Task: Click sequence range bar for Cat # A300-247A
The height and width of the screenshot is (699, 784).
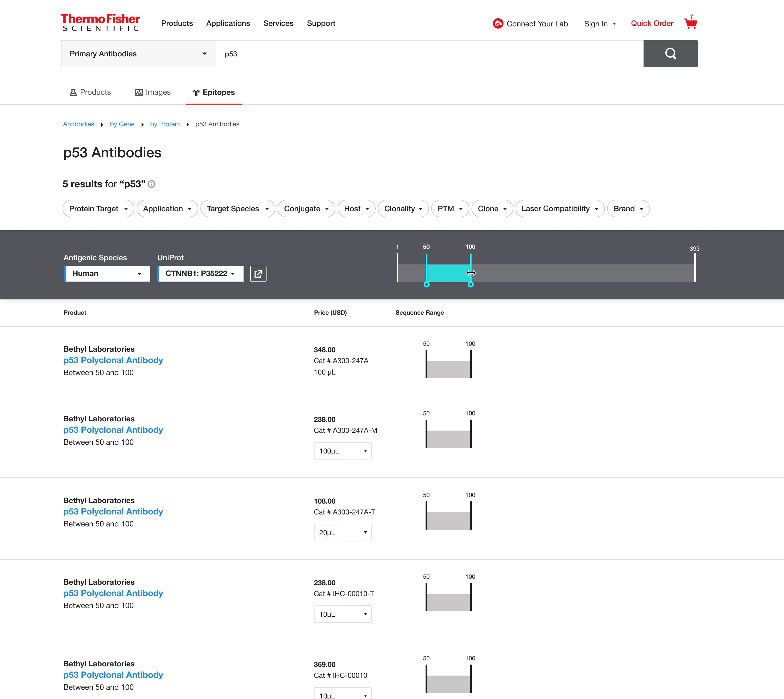Action: tap(448, 369)
